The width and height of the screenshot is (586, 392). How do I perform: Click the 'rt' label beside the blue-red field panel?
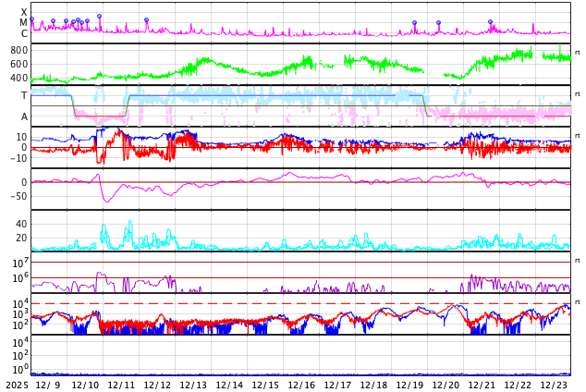577,136
